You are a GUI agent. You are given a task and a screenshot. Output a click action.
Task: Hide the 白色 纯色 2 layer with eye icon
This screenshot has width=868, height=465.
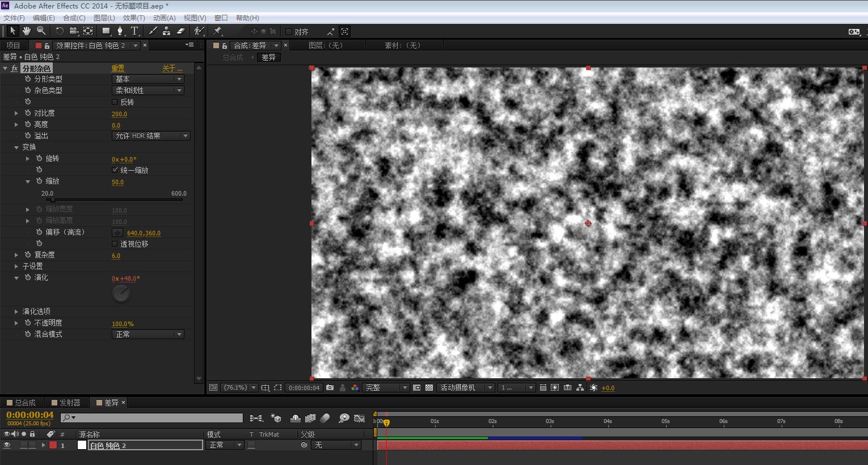(7, 446)
